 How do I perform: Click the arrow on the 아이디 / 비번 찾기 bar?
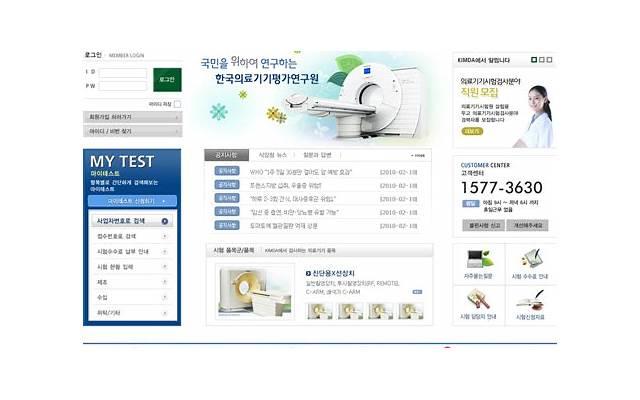point(177,131)
